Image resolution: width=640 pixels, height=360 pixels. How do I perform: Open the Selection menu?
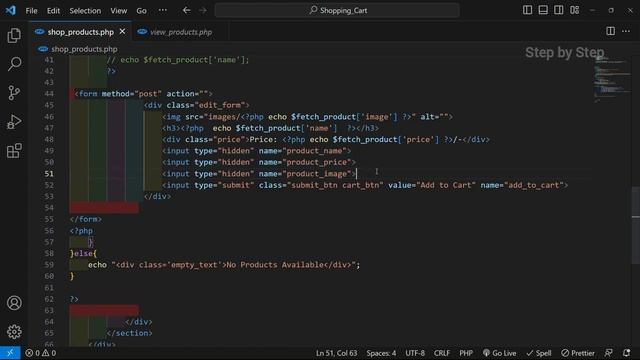[85, 11]
